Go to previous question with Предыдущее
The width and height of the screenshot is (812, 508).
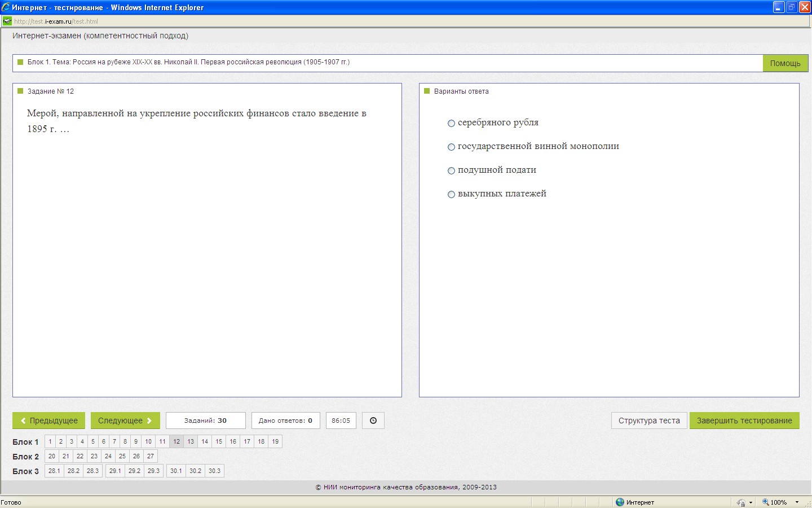click(49, 421)
